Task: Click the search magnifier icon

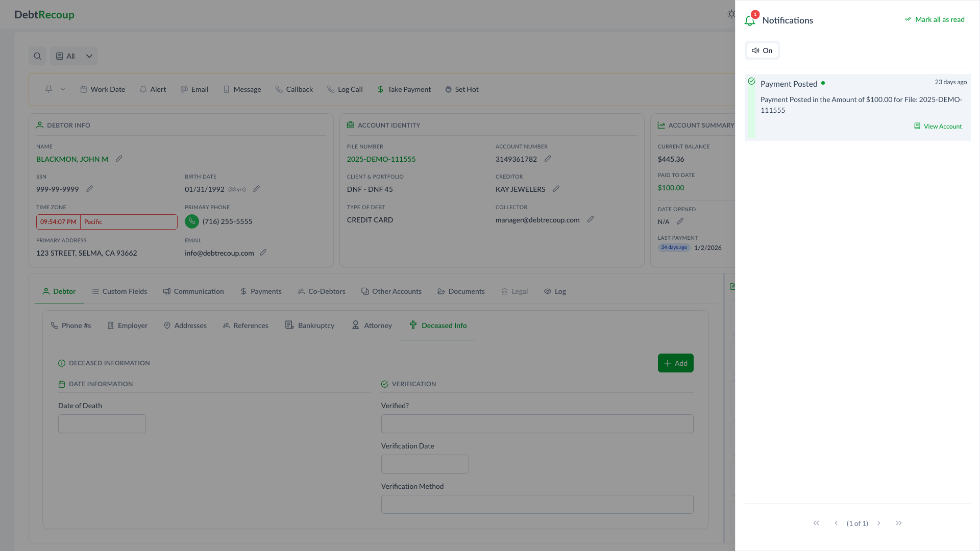Action: click(x=37, y=56)
